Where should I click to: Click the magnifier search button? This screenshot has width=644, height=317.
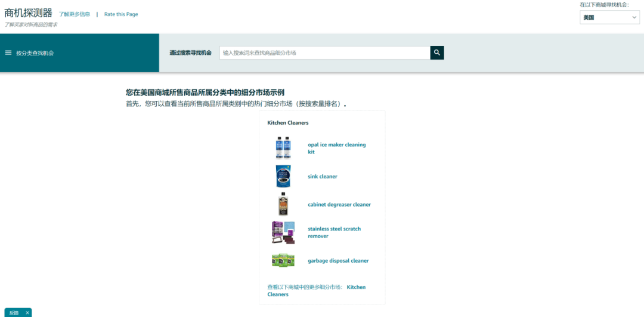(437, 53)
